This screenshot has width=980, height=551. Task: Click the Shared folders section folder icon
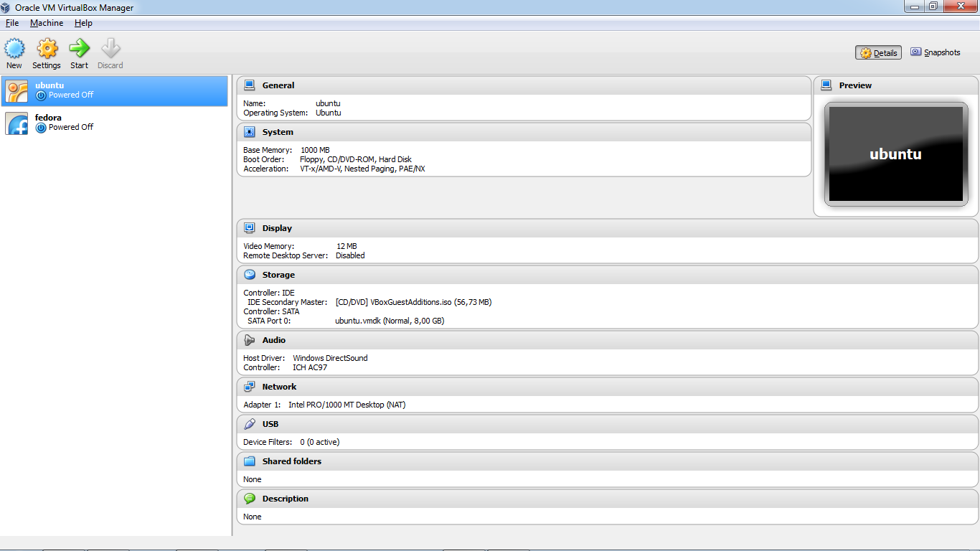coord(250,461)
